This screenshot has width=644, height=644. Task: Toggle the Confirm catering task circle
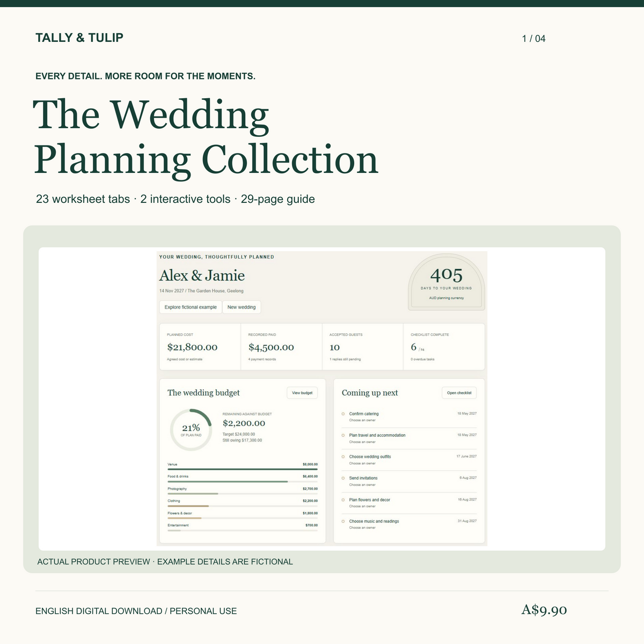[x=343, y=414]
